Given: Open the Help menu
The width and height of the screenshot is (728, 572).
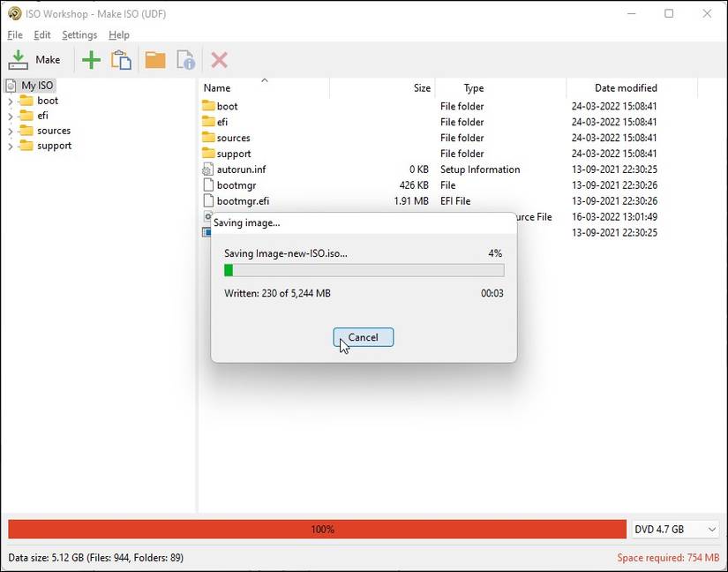Looking at the screenshot, I should pyautogui.click(x=118, y=34).
